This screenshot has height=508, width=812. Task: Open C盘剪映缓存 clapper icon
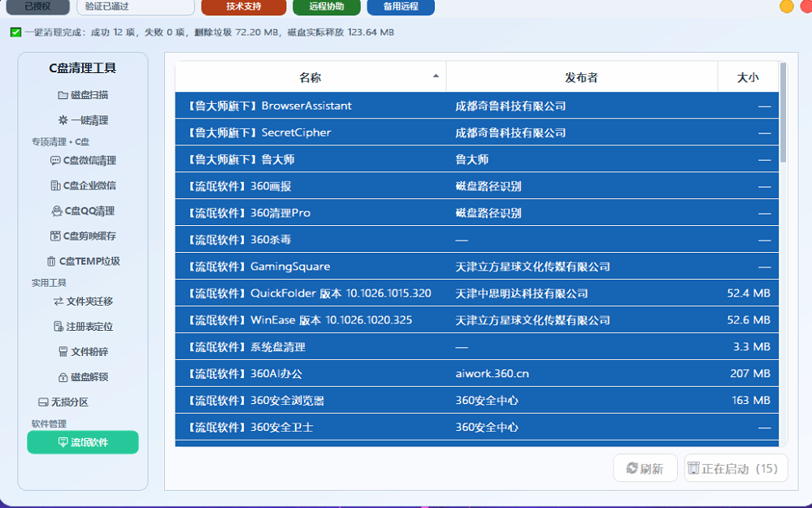(x=55, y=237)
